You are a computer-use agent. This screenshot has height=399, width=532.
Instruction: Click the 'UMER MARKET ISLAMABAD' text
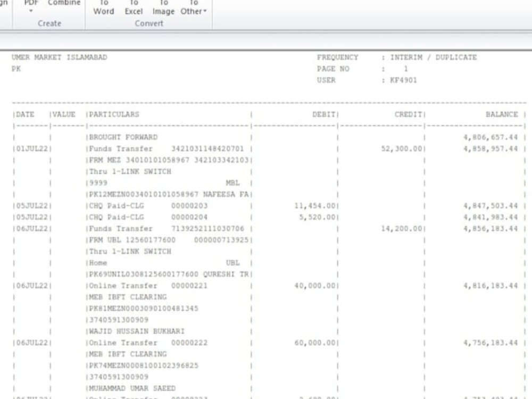coord(60,57)
